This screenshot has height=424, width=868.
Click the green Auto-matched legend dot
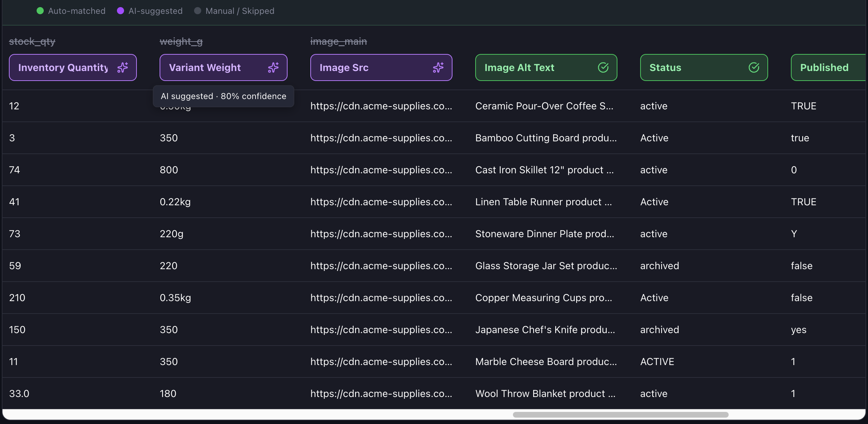40,11
